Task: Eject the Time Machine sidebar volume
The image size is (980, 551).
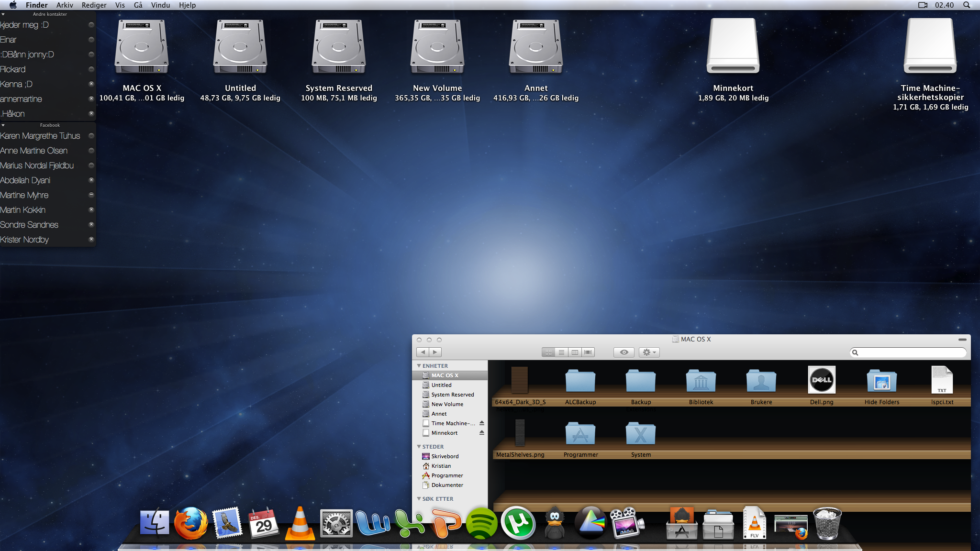Action: coord(482,423)
